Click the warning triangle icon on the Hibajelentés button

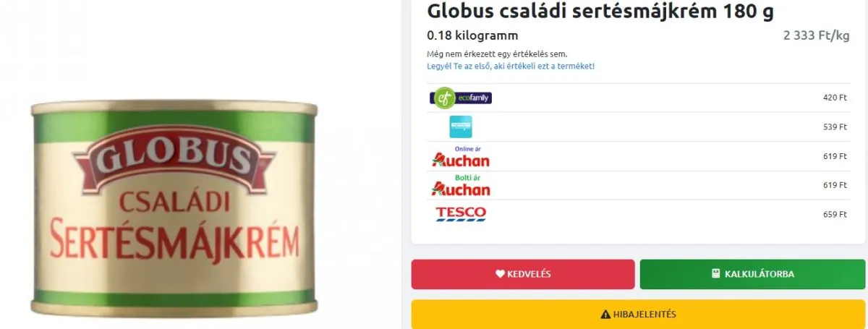click(x=605, y=315)
